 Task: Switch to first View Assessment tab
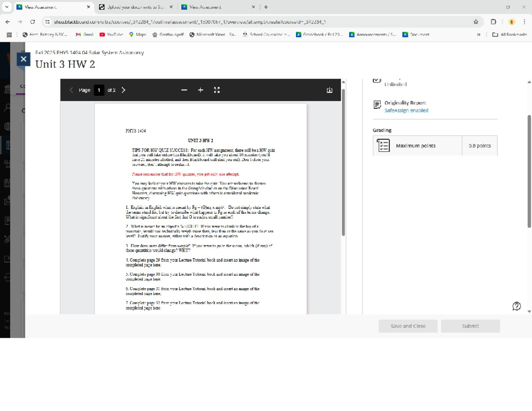click(x=53, y=7)
